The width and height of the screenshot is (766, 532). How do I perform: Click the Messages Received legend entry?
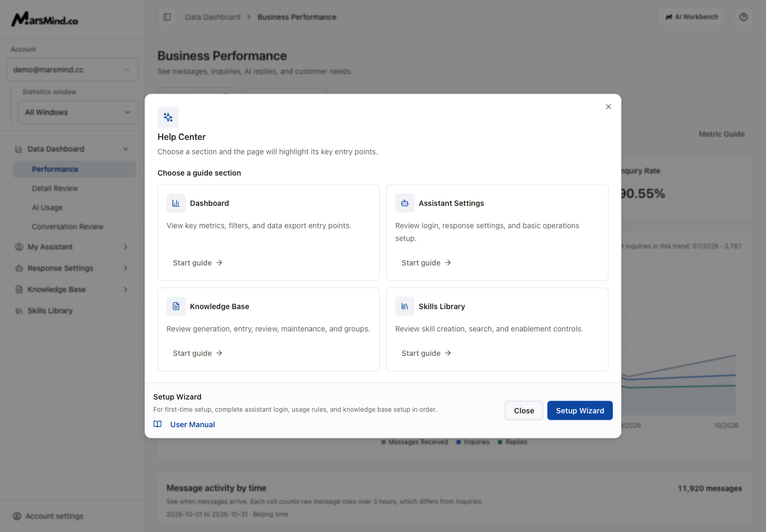(414, 442)
